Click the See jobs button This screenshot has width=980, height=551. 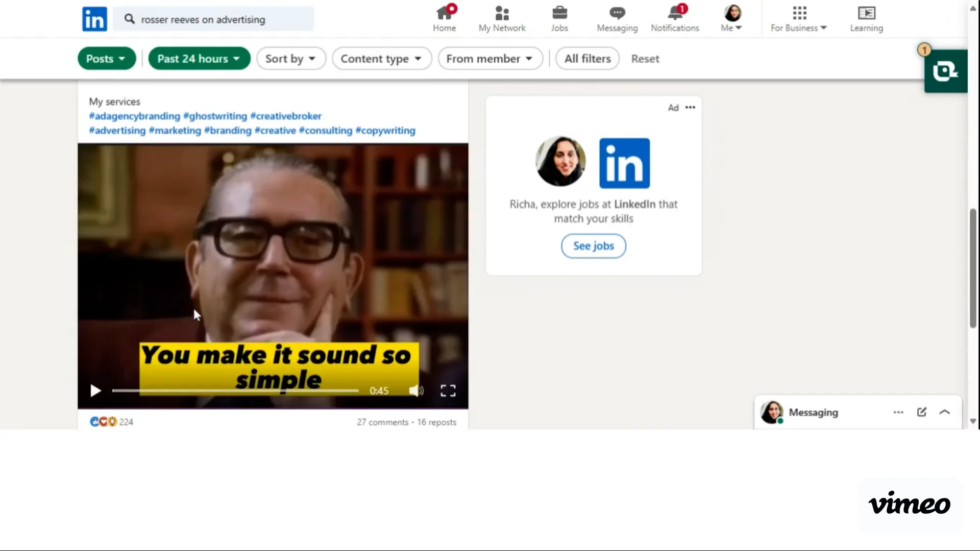[x=593, y=246]
